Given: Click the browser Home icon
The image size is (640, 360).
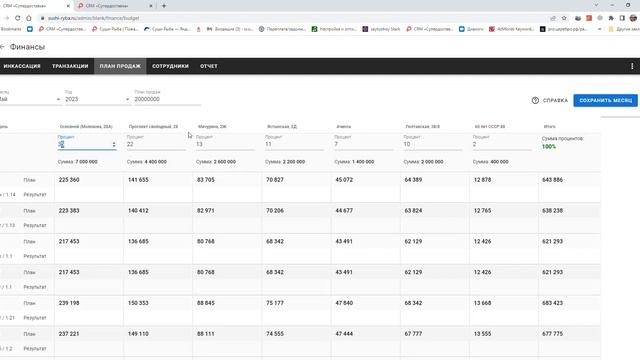Looking at the screenshot, I should (x=29, y=18).
